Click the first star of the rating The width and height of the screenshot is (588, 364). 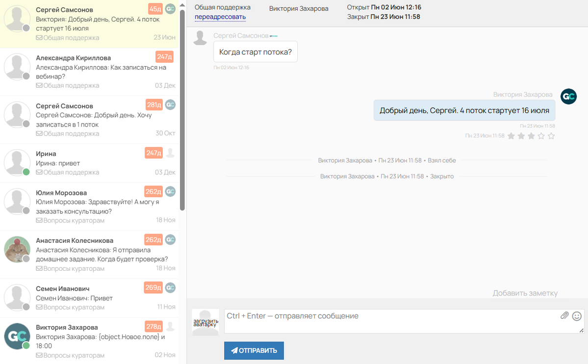click(x=511, y=136)
